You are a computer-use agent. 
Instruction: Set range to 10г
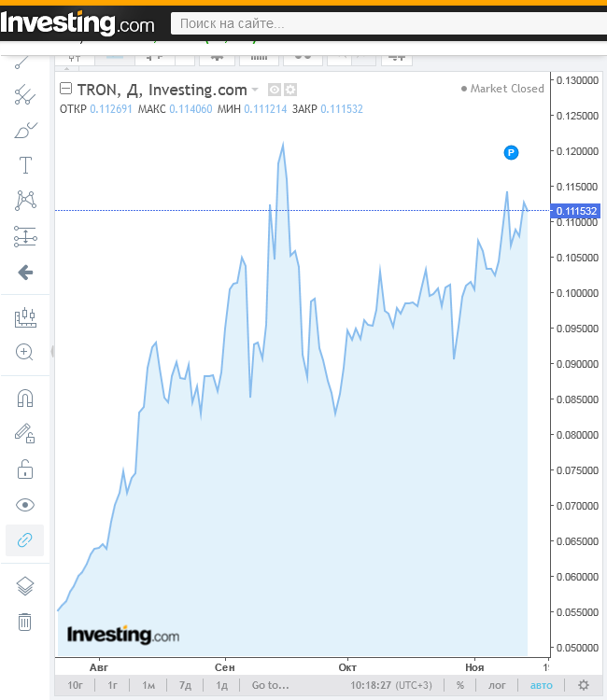pyautogui.click(x=75, y=685)
